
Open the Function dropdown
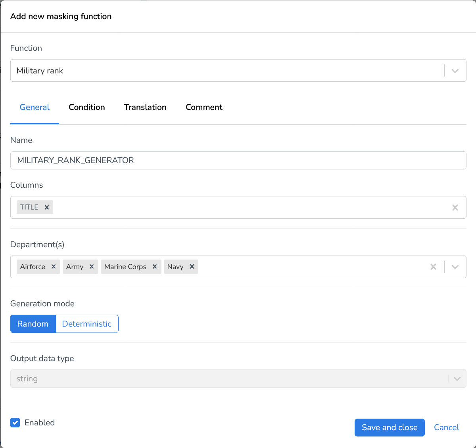click(x=455, y=71)
